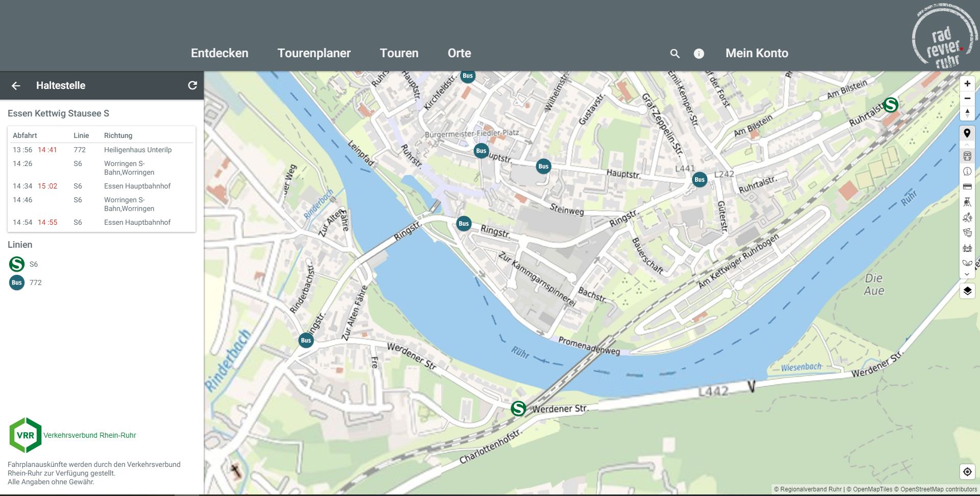Open the Verkehrsverbund Rhein-Ruhr link
The height and width of the screenshot is (496, 980).
89,435
